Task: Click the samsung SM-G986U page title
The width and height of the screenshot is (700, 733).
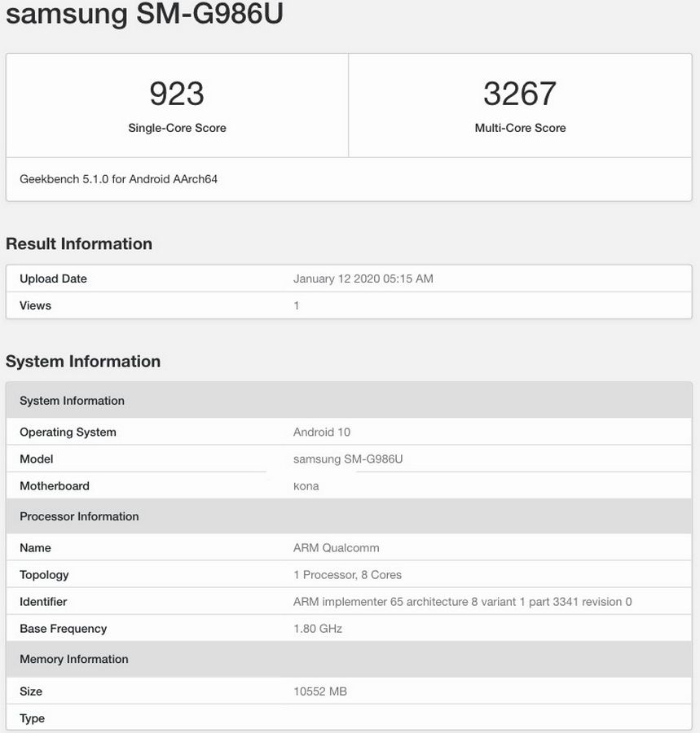Action: click(x=143, y=15)
